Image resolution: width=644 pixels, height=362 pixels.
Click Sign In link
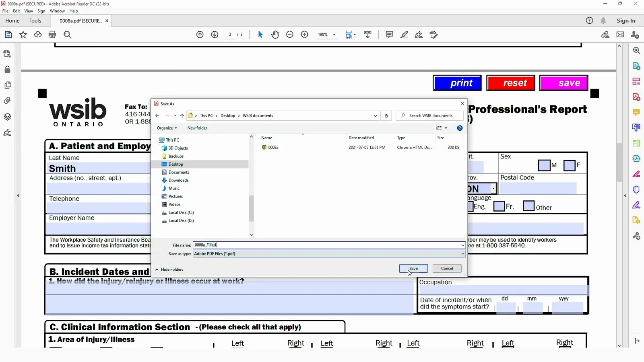click(626, 21)
